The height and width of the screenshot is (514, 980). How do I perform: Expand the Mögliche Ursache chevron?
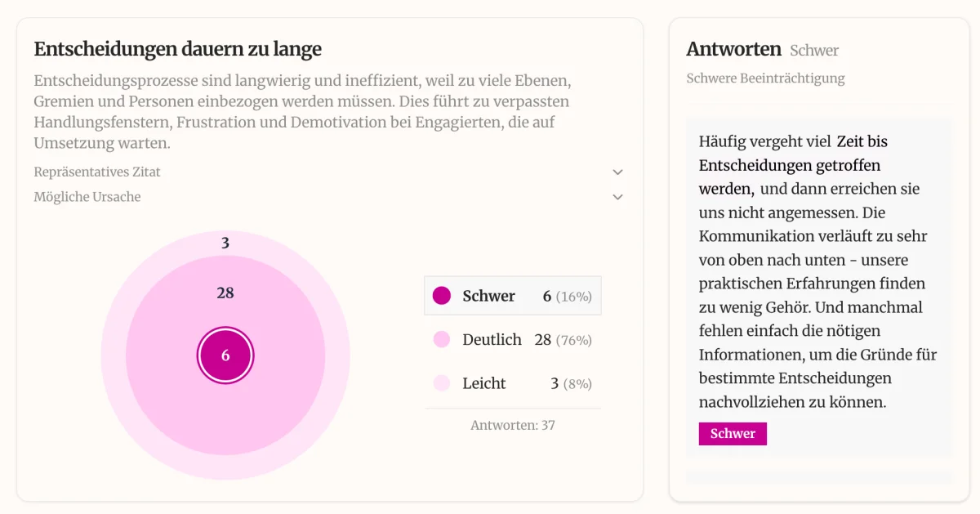tap(617, 197)
